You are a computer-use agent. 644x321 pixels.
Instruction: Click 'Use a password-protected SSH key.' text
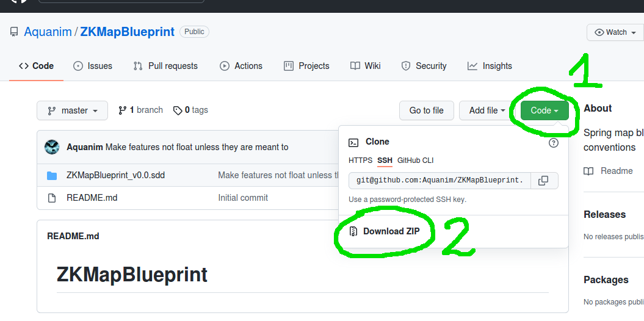click(x=407, y=200)
